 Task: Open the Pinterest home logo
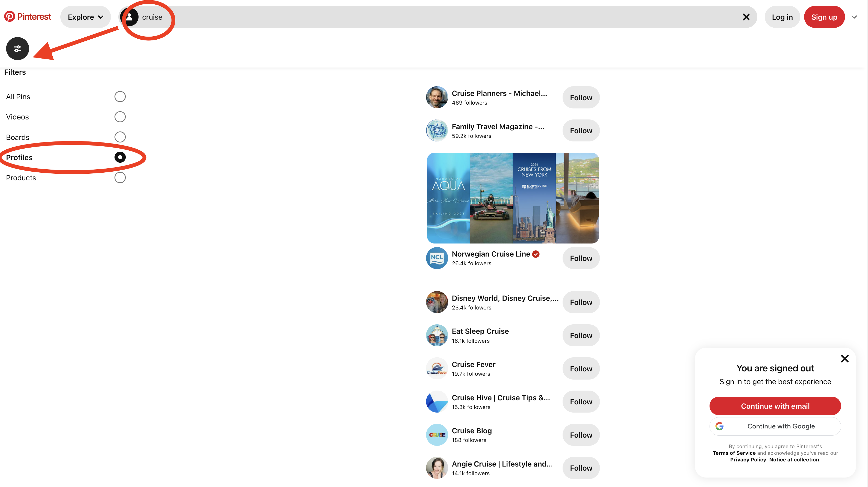pyautogui.click(x=28, y=17)
